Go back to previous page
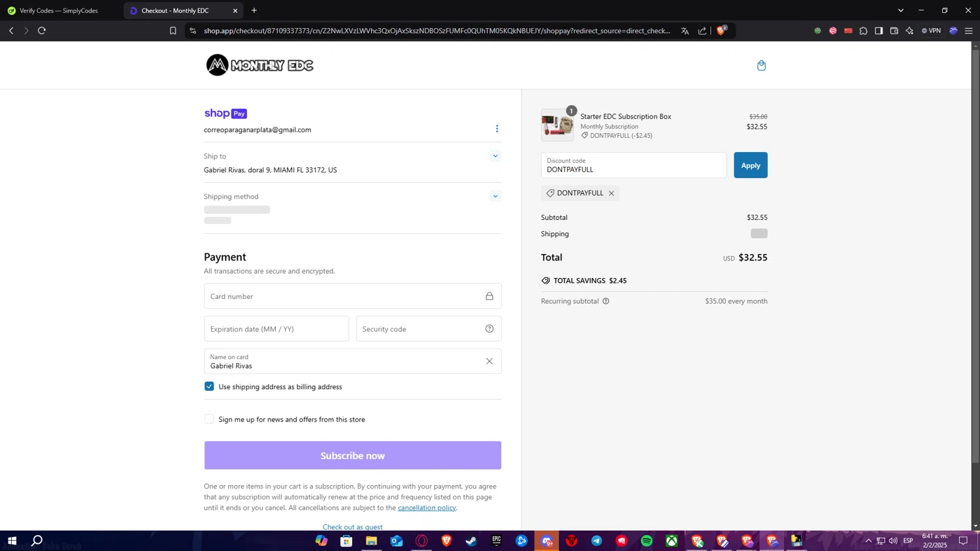 (x=11, y=31)
